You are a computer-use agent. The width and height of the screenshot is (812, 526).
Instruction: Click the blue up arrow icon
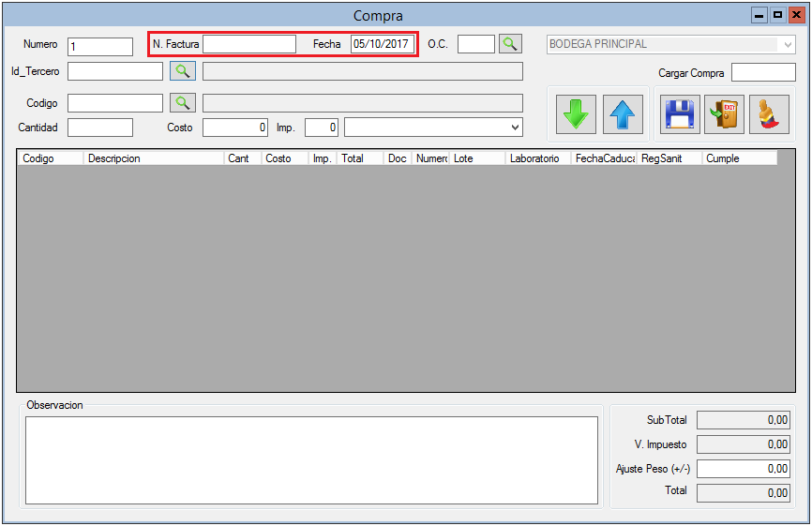pyautogui.click(x=622, y=113)
